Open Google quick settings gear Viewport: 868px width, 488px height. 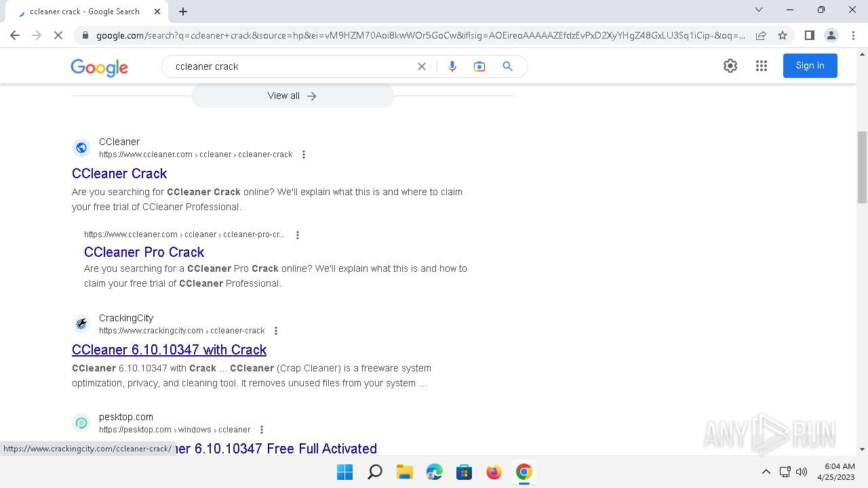tap(730, 66)
